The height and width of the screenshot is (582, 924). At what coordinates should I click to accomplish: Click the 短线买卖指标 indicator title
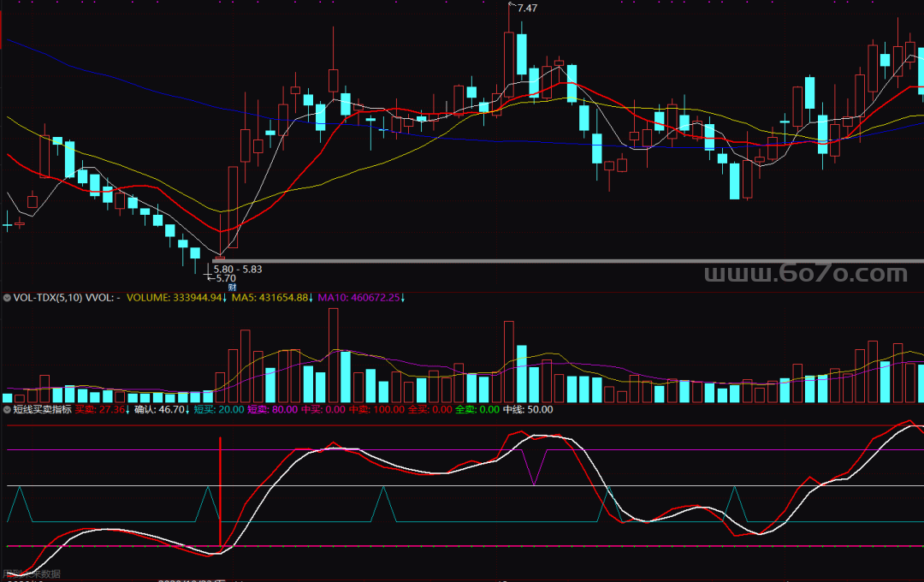[x=42, y=409]
